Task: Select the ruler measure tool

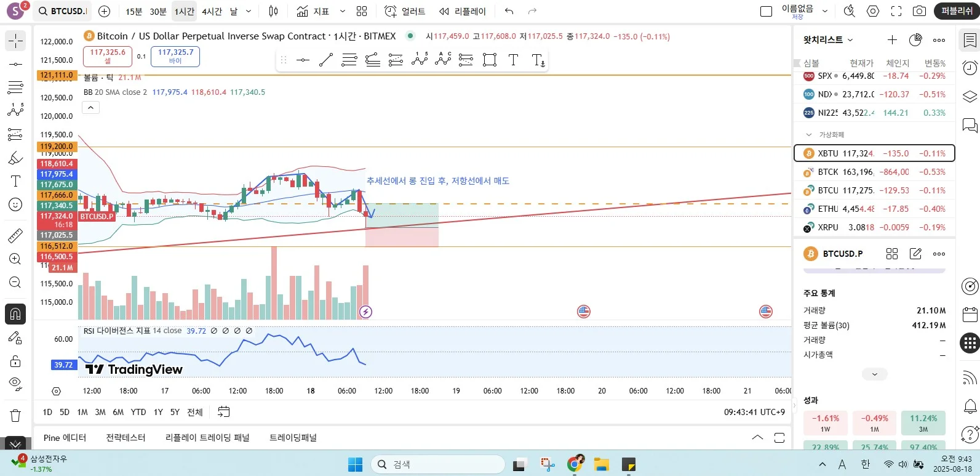Action: pyautogui.click(x=15, y=236)
